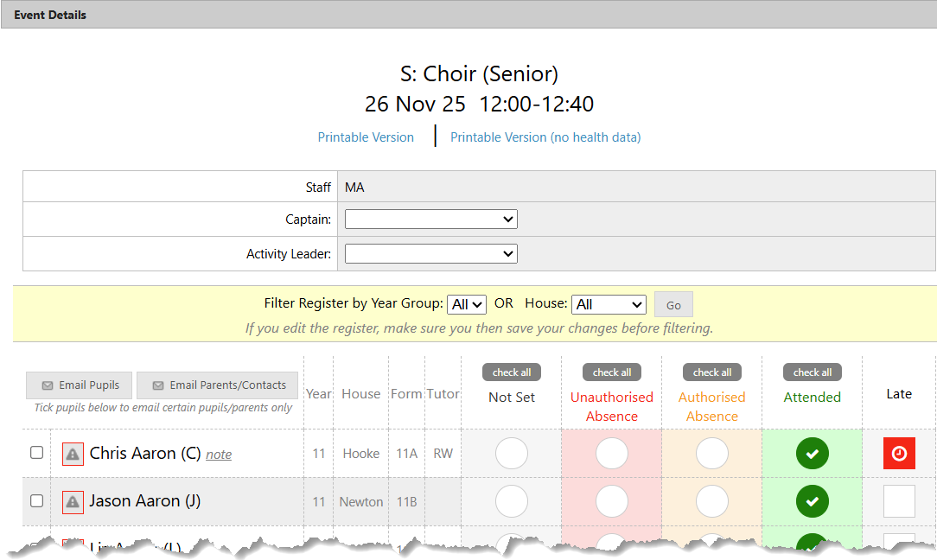
Task: Open the Printable Version link
Action: pos(366,137)
